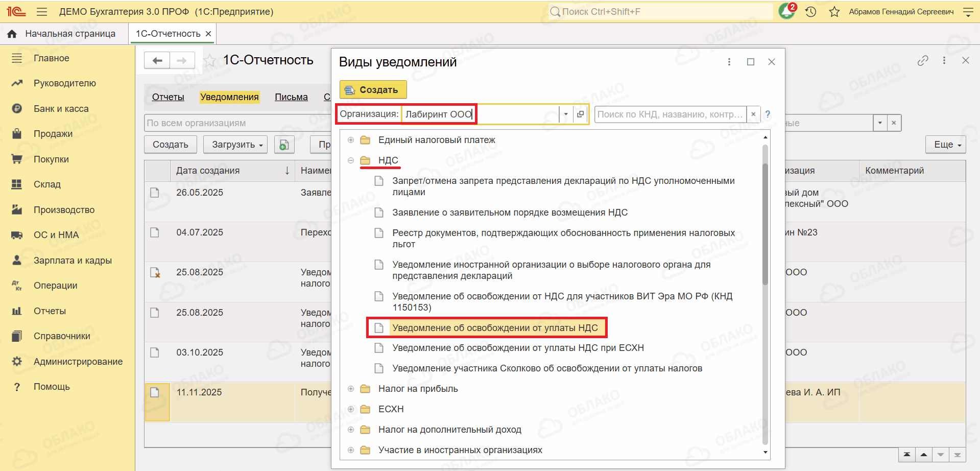Expand the ЕСХН folder
This screenshot has width=980, height=471.
[x=351, y=409]
